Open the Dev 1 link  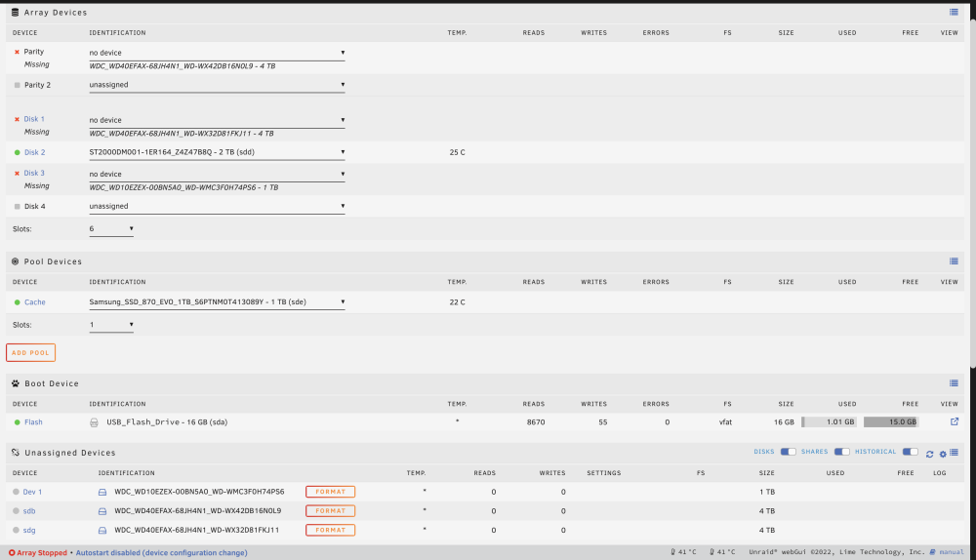[32, 492]
